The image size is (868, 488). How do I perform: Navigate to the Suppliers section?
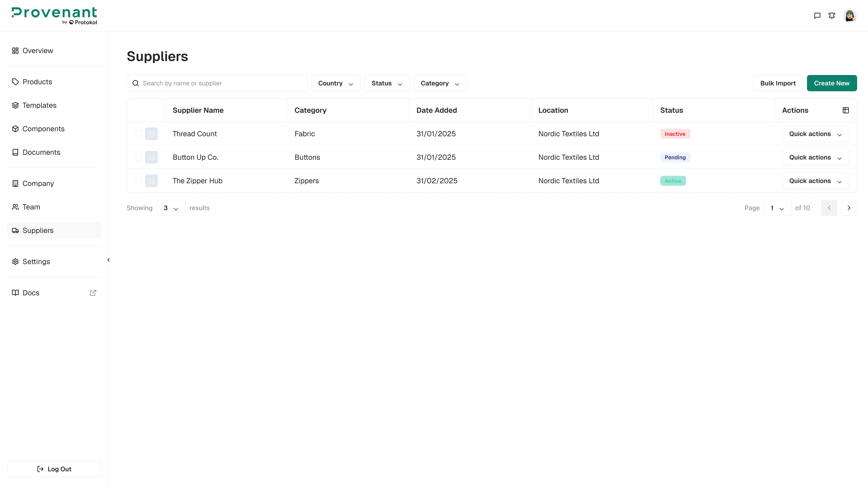click(x=38, y=230)
